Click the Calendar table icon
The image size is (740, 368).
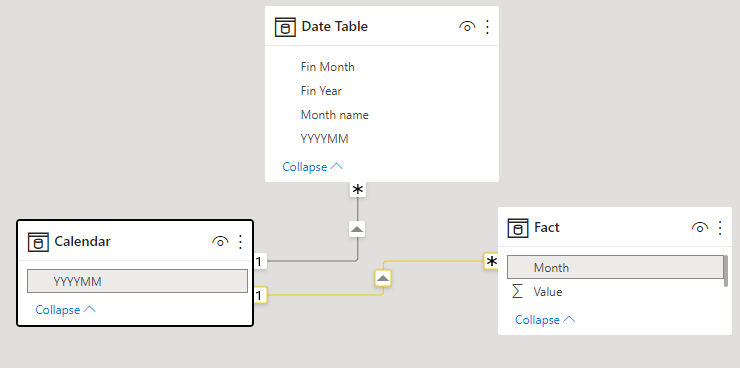click(x=38, y=242)
